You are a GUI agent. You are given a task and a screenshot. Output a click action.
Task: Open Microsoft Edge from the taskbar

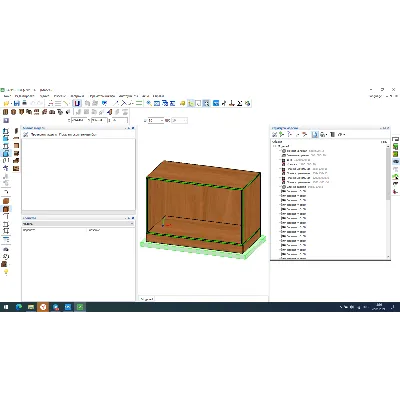19,307
